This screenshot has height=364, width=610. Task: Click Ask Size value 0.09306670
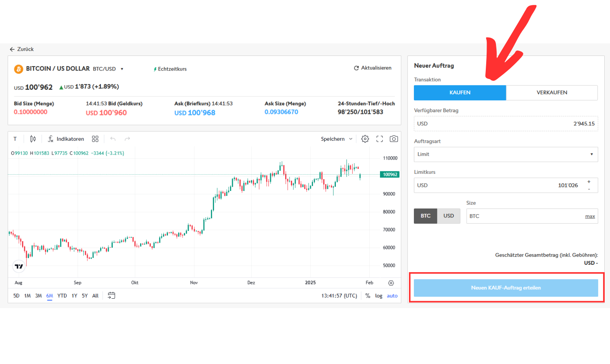click(282, 112)
